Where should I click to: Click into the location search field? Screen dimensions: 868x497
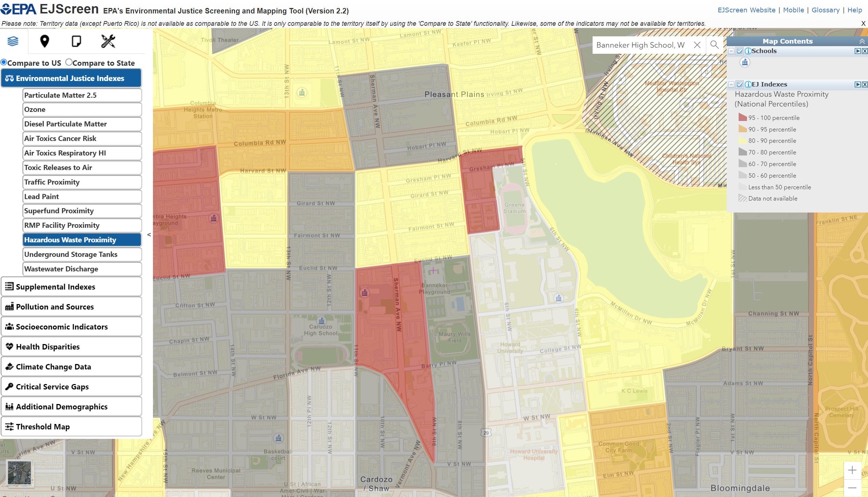pyautogui.click(x=641, y=45)
